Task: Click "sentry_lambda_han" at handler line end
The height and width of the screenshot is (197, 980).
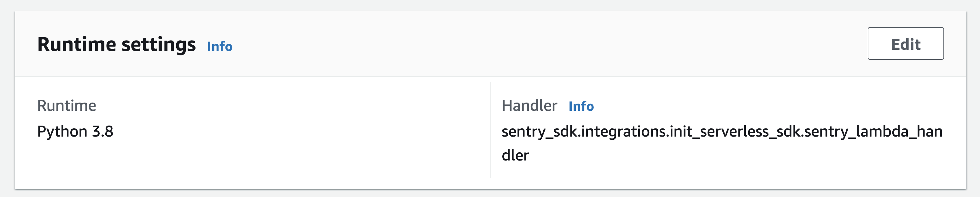Action: [873, 132]
